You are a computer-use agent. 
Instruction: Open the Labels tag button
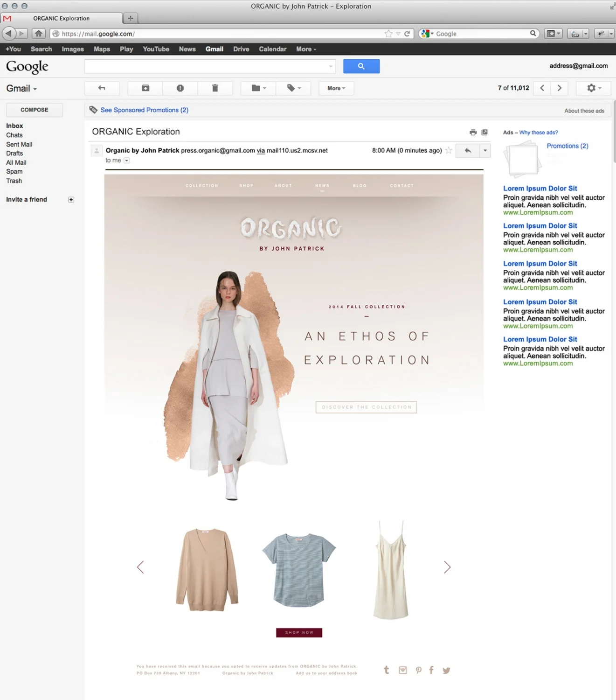[x=293, y=88]
